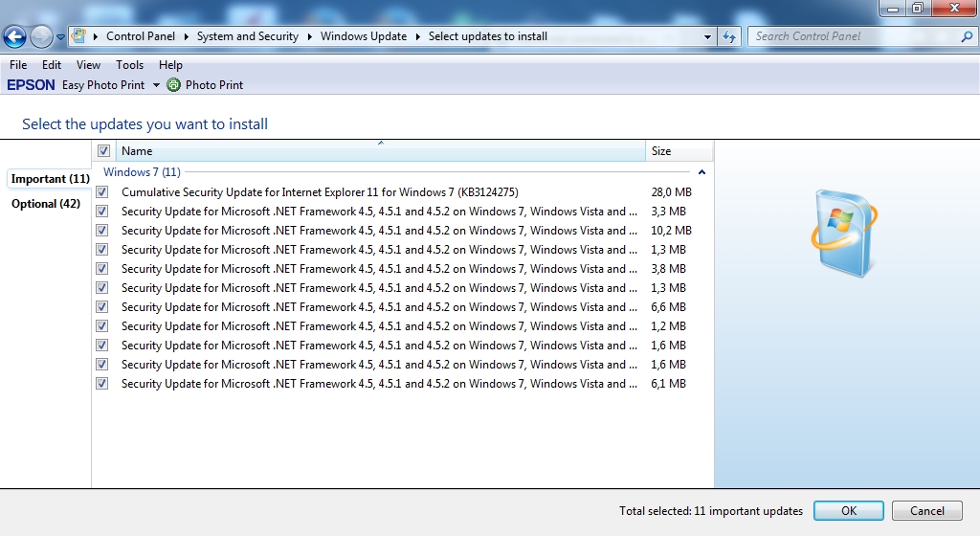980x536 pixels.
Task: Click the 28,0 MB size value
Action: click(671, 192)
